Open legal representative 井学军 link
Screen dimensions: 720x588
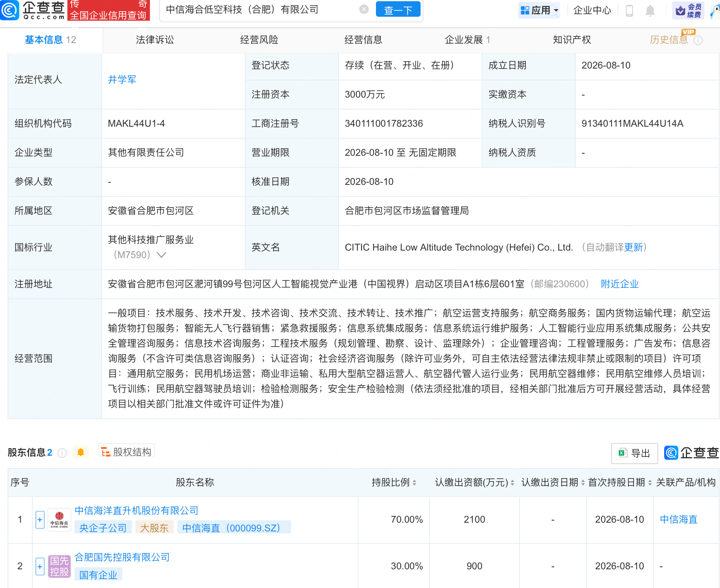pyautogui.click(x=122, y=80)
